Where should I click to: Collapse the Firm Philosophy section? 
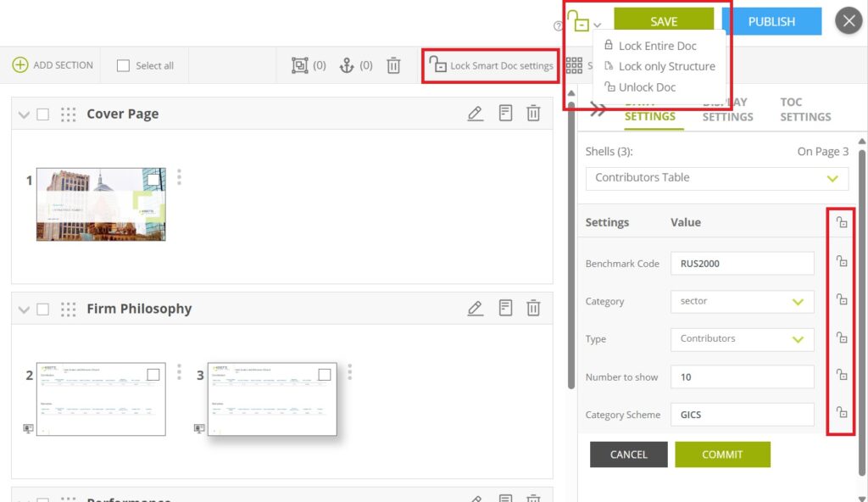pyautogui.click(x=24, y=310)
